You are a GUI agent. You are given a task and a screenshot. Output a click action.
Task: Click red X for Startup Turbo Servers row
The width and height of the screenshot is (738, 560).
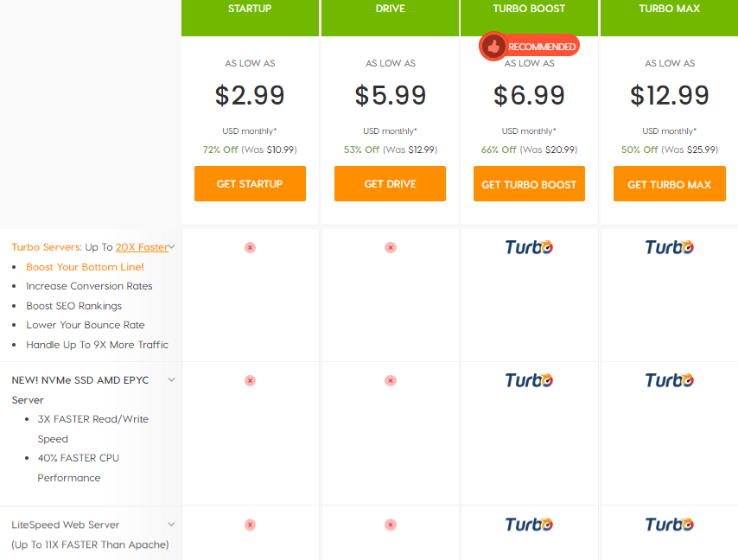[x=250, y=247]
